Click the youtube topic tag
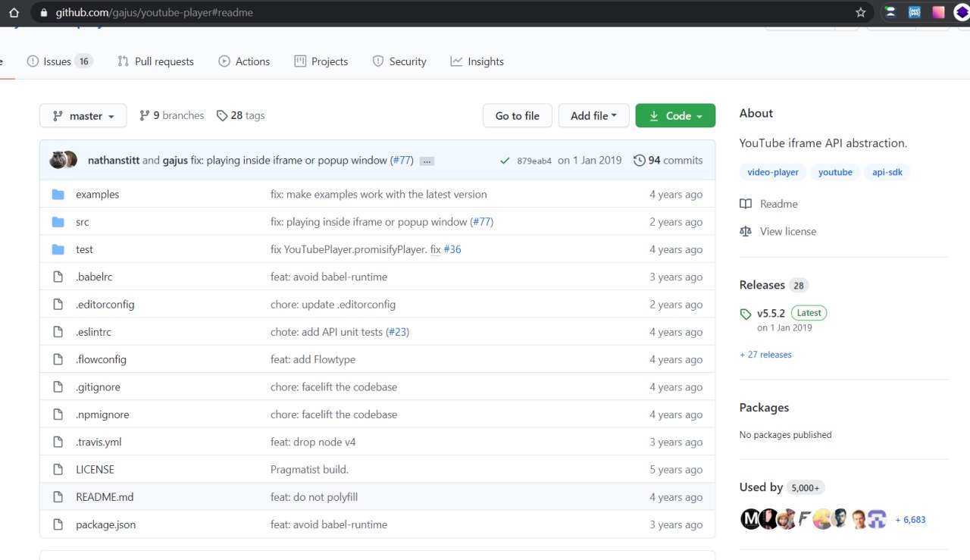Image resolution: width=970 pixels, height=560 pixels. click(835, 172)
